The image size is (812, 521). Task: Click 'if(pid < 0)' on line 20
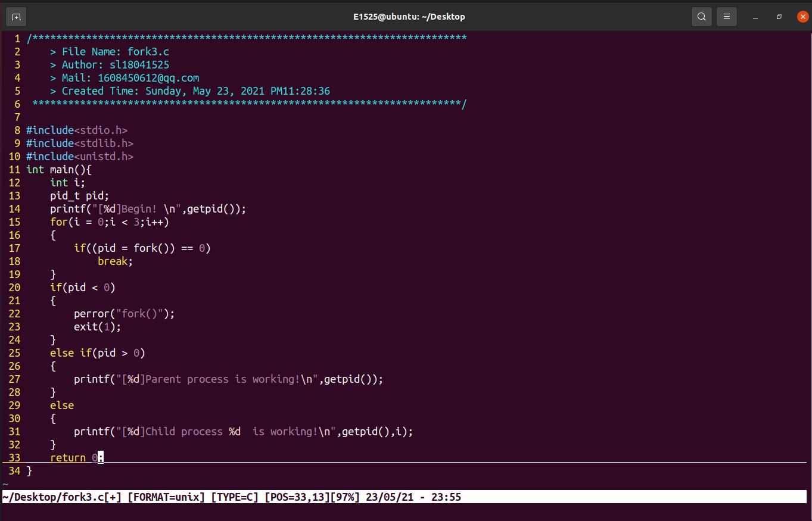point(83,288)
